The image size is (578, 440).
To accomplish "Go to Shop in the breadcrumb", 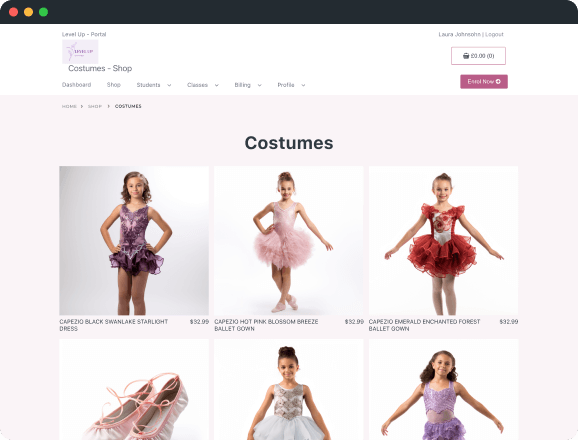I will 95,106.
